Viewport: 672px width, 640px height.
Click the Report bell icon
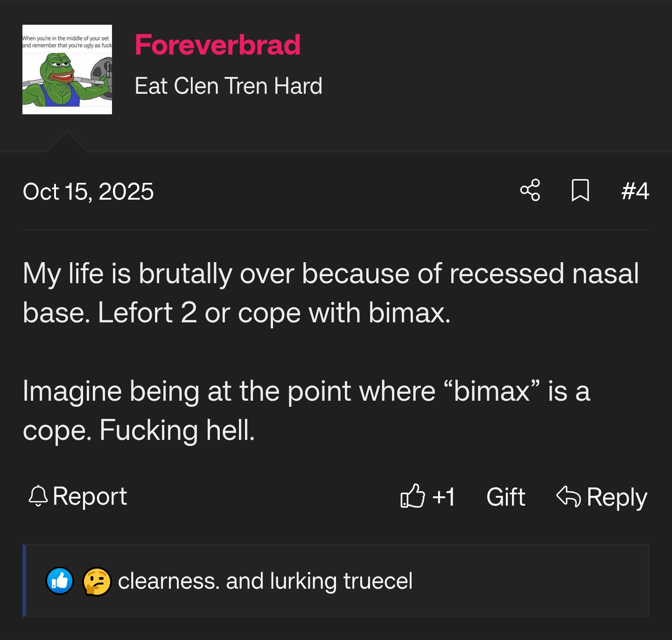(x=38, y=496)
